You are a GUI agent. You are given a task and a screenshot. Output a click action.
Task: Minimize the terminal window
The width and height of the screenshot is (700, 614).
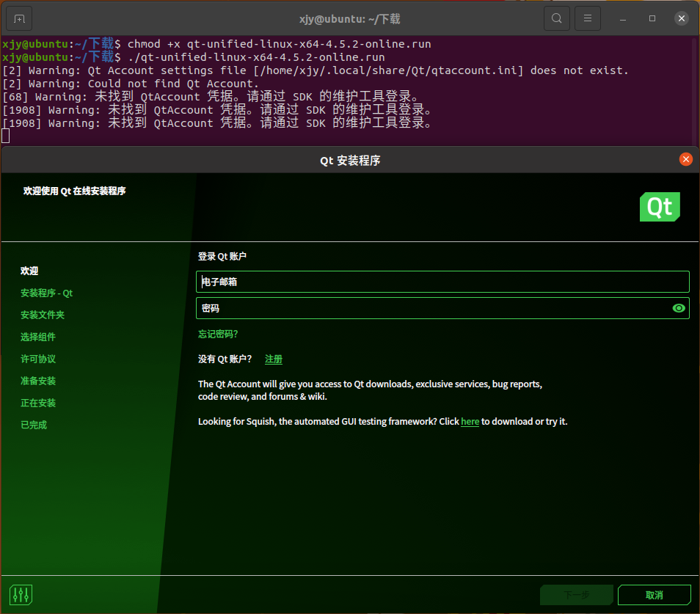point(623,19)
